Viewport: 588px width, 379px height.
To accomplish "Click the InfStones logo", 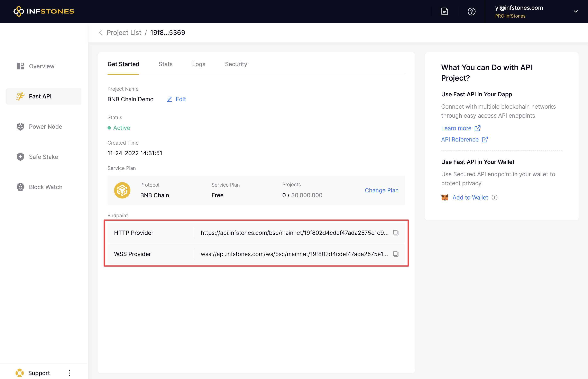I will tap(44, 11).
